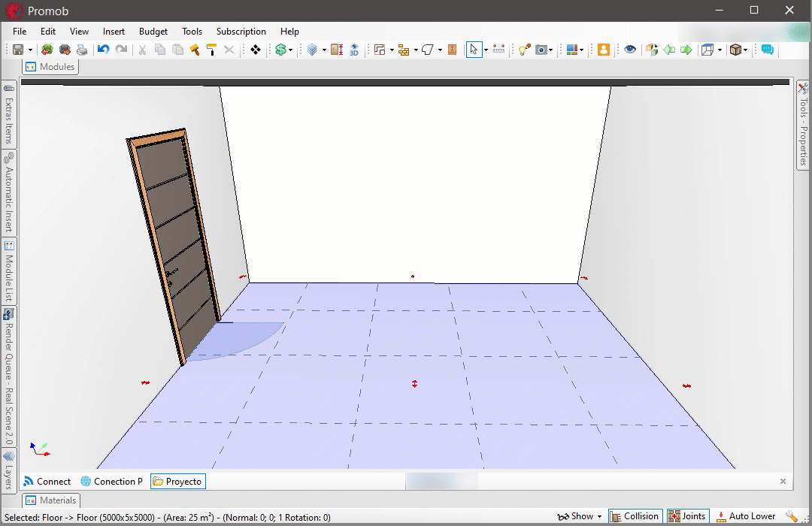Toggle the Auto Lower option
The image size is (812, 526).
tap(746, 516)
